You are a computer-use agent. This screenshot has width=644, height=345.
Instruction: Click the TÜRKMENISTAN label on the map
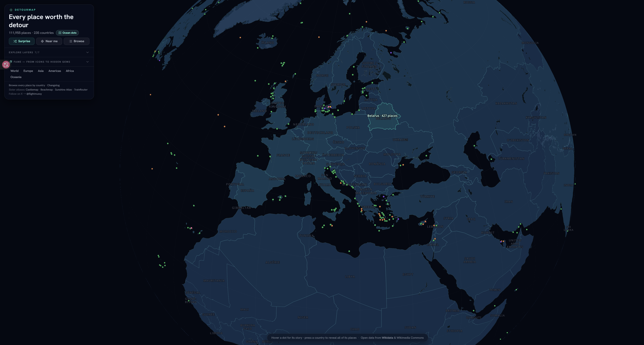pyautogui.click(x=511, y=159)
